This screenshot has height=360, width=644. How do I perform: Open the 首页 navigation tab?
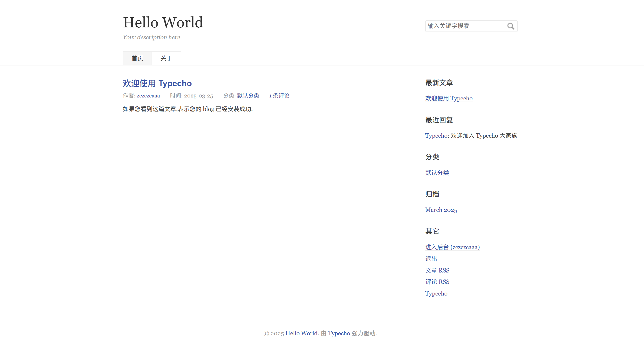(x=137, y=58)
